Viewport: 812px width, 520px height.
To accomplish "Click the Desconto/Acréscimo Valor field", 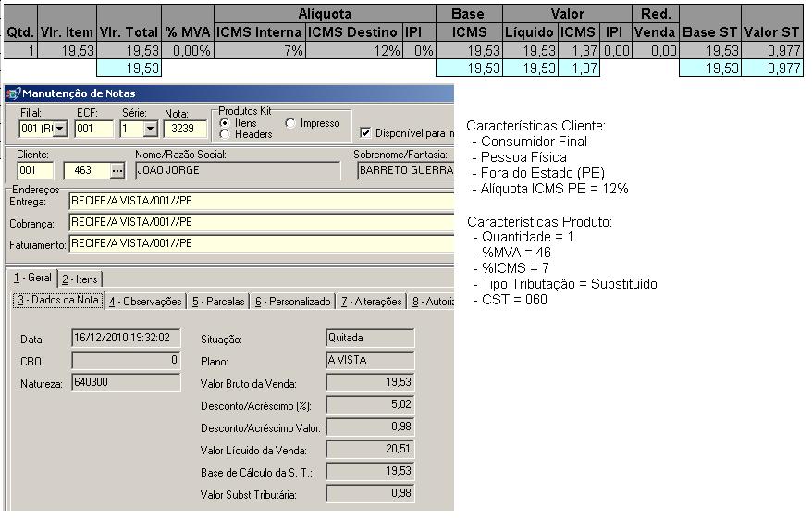I will tap(370, 427).
